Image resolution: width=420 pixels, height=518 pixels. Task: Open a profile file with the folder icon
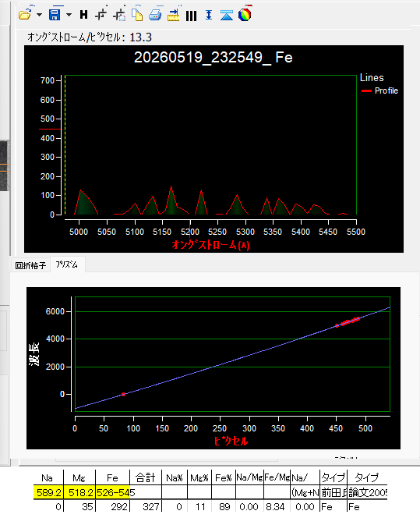[x=25, y=15]
